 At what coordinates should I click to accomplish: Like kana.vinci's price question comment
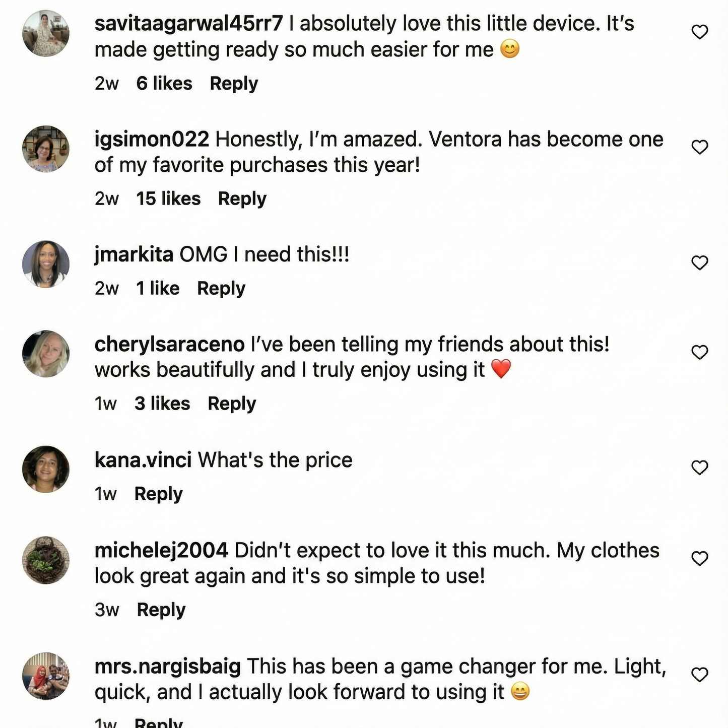[700, 468]
